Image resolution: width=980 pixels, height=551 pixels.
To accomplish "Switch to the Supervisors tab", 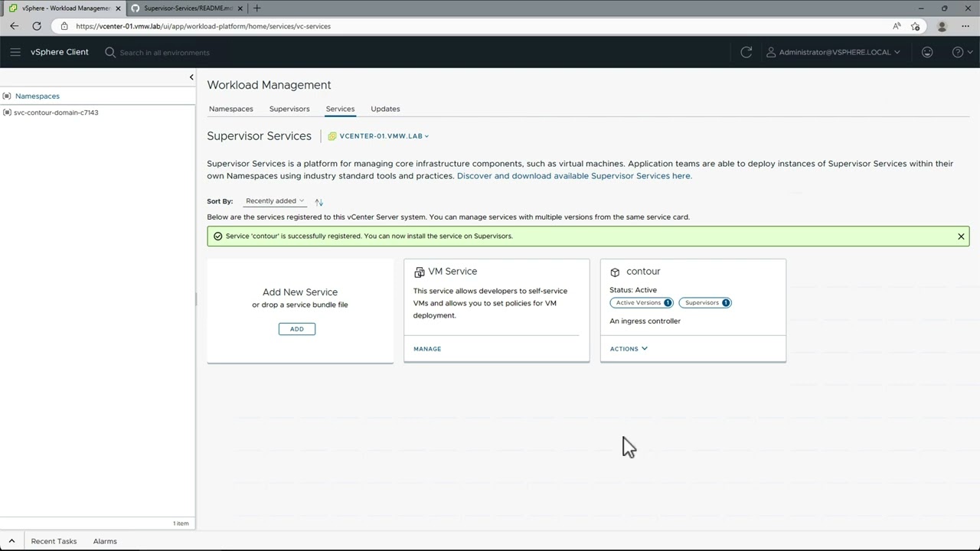I will (289, 109).
